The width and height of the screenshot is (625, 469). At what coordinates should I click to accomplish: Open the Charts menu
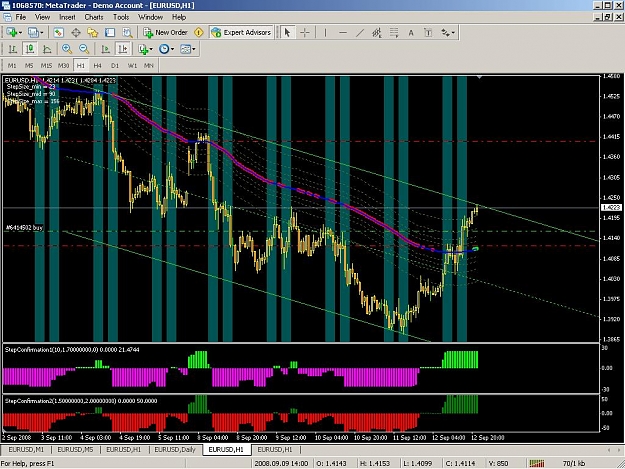94,17
